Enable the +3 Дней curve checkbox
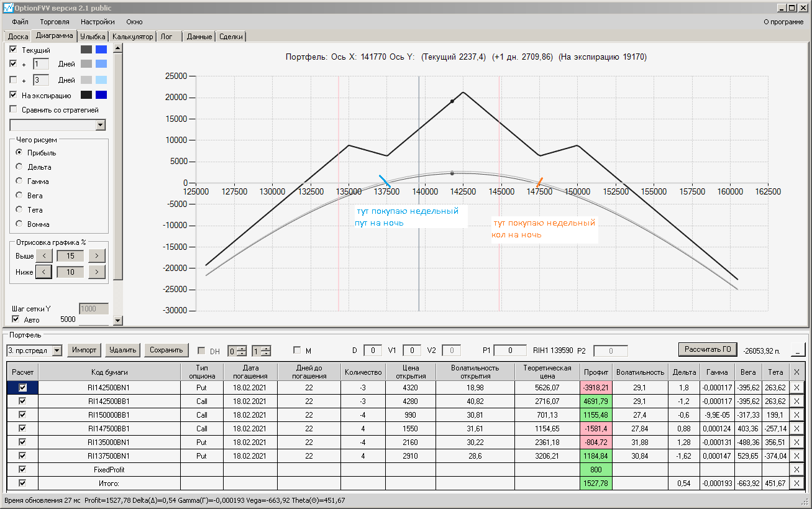Viewport: 812px width, 509px height. point(14,80)
